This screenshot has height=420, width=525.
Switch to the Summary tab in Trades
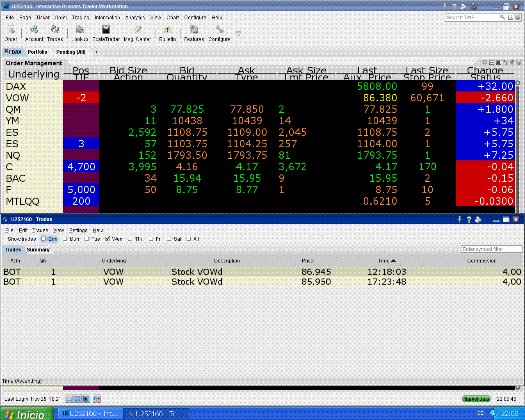[38, 249]
